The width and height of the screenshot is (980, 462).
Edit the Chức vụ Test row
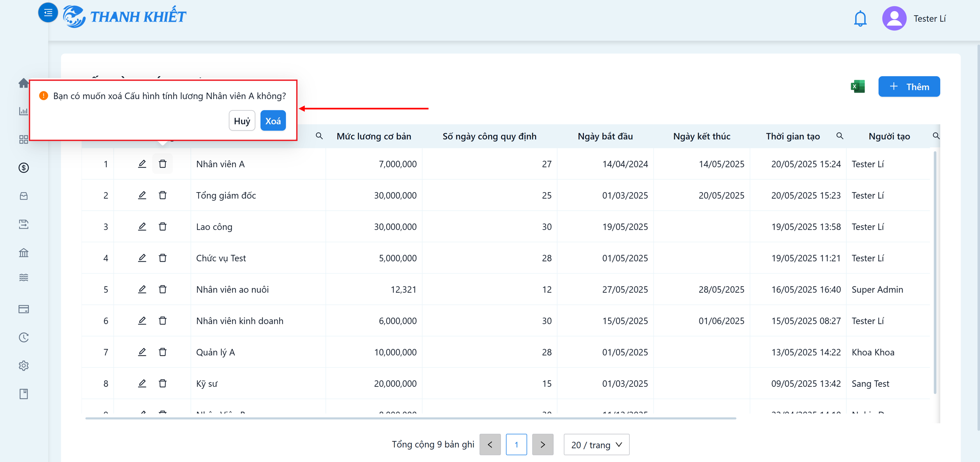[142, 258]
